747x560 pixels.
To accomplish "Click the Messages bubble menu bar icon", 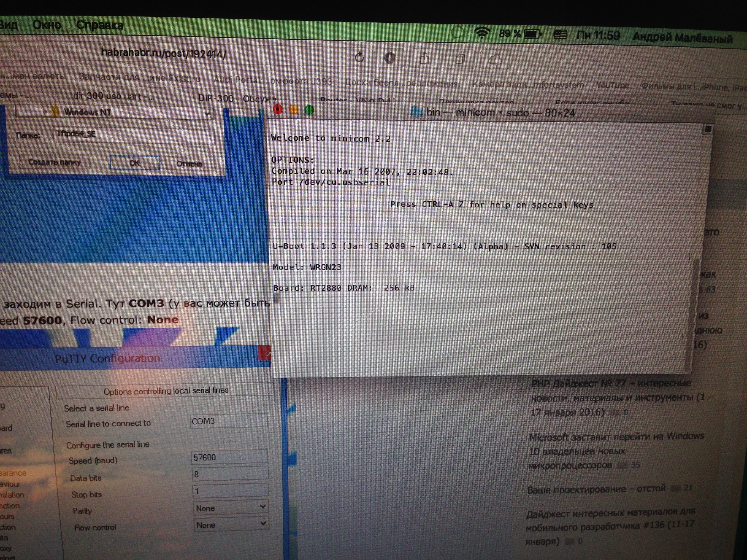I will tap(457, 33).
